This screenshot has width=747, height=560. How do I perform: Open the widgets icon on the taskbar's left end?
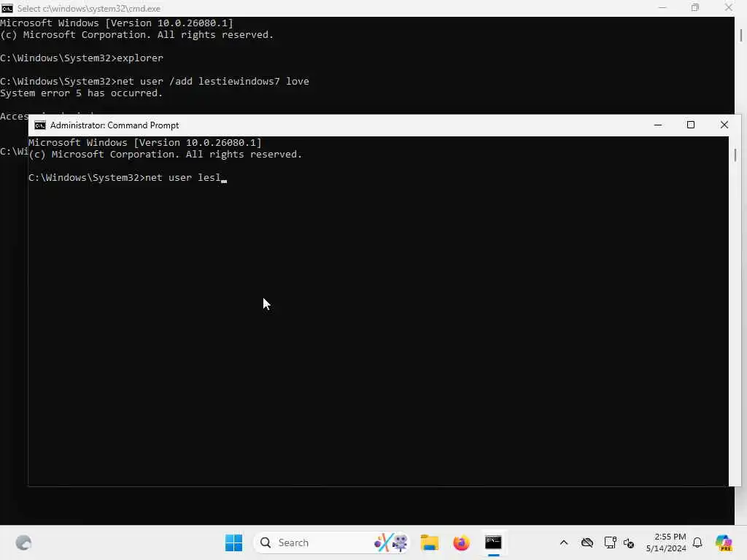point(23,542)
